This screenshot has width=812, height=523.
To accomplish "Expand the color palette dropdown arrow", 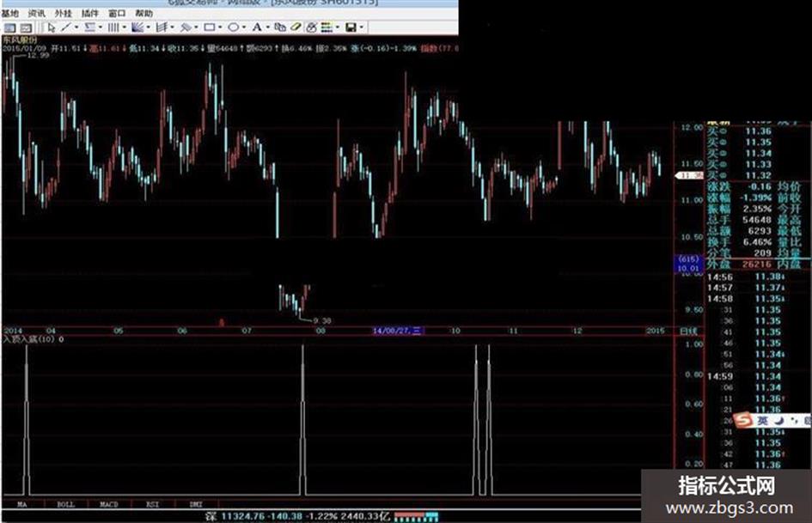I will (338, 27).
